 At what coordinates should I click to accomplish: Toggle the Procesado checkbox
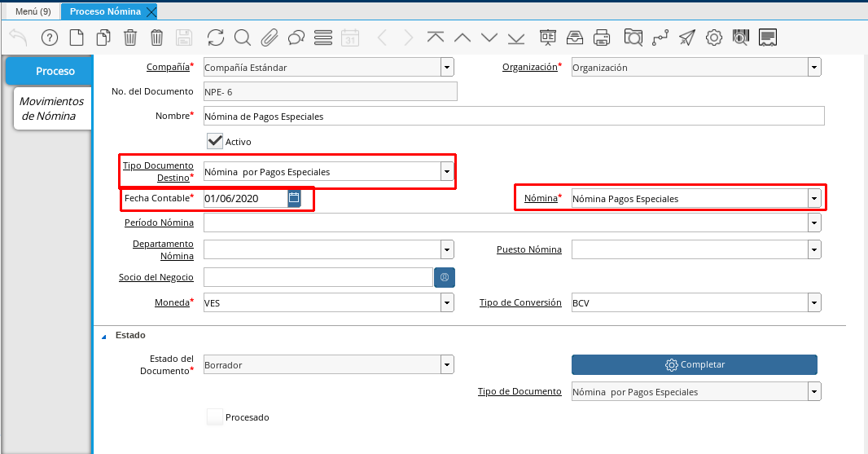215,417
